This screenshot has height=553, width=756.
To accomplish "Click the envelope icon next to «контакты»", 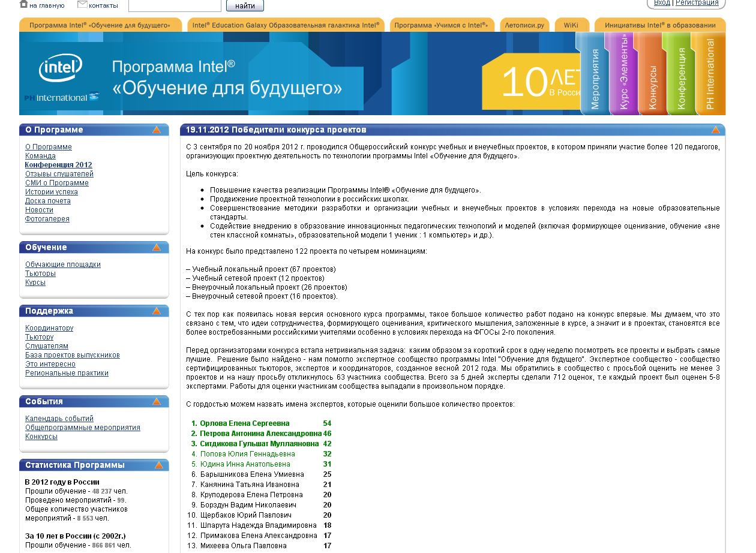I will click(82, 5).
